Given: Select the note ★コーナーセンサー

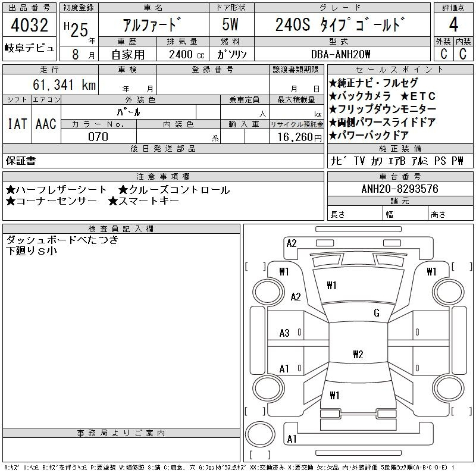Looking at the screenshot, I should [51, 201].
